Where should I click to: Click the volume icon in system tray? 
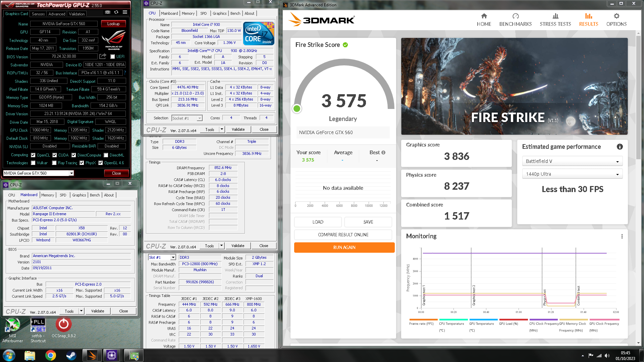(607, 356)
